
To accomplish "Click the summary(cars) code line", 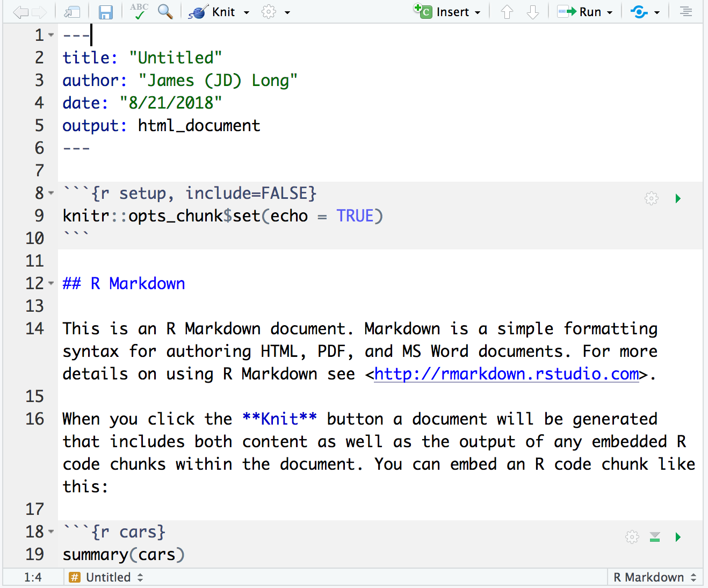I will tap(124, 554).
